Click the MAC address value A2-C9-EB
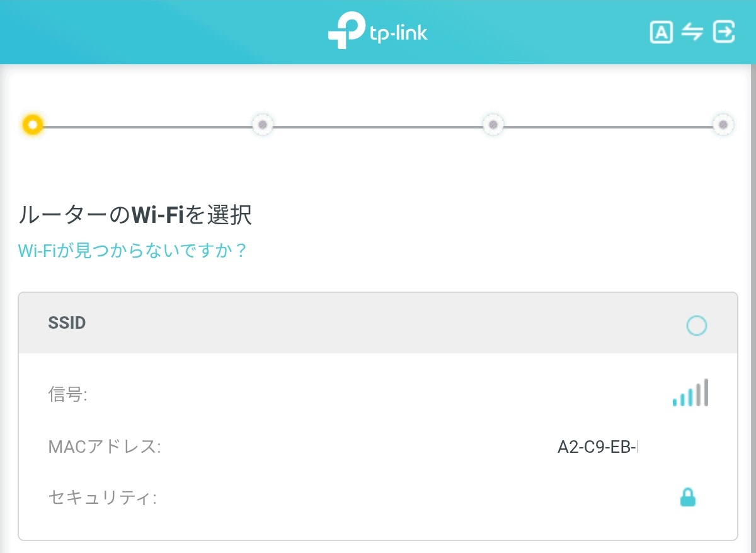Viewport: 756px width, 553px height. pyautogui.click(x=598, y=447)
